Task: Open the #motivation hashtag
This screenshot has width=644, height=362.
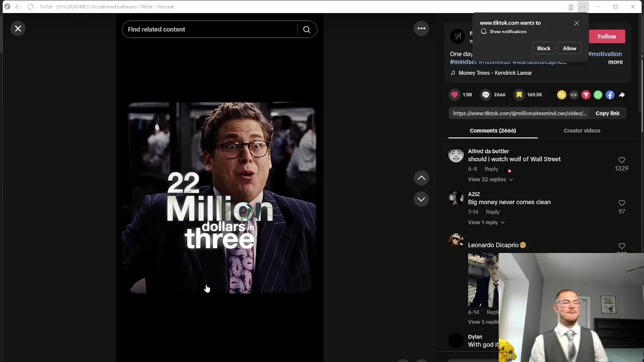Action: pyautogui.click(x=605, y=54)
